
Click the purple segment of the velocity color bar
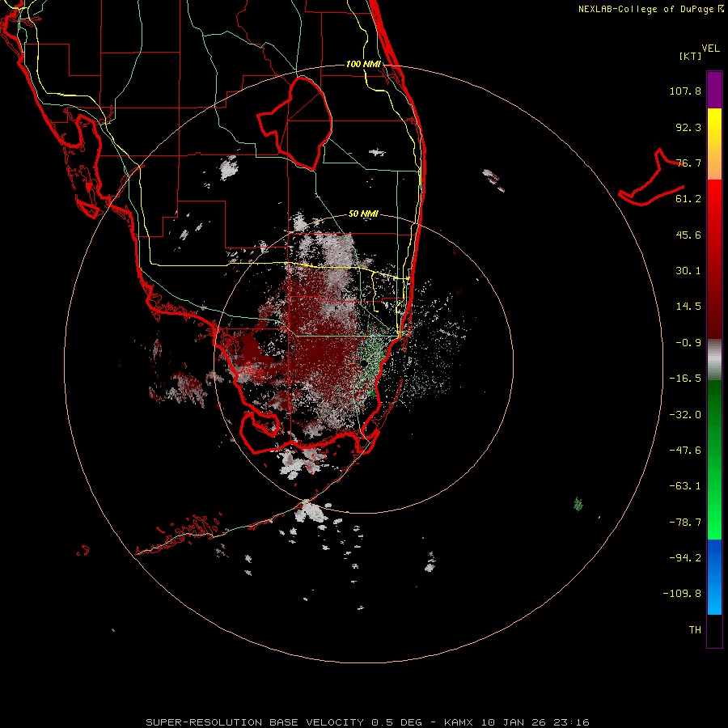714,90
